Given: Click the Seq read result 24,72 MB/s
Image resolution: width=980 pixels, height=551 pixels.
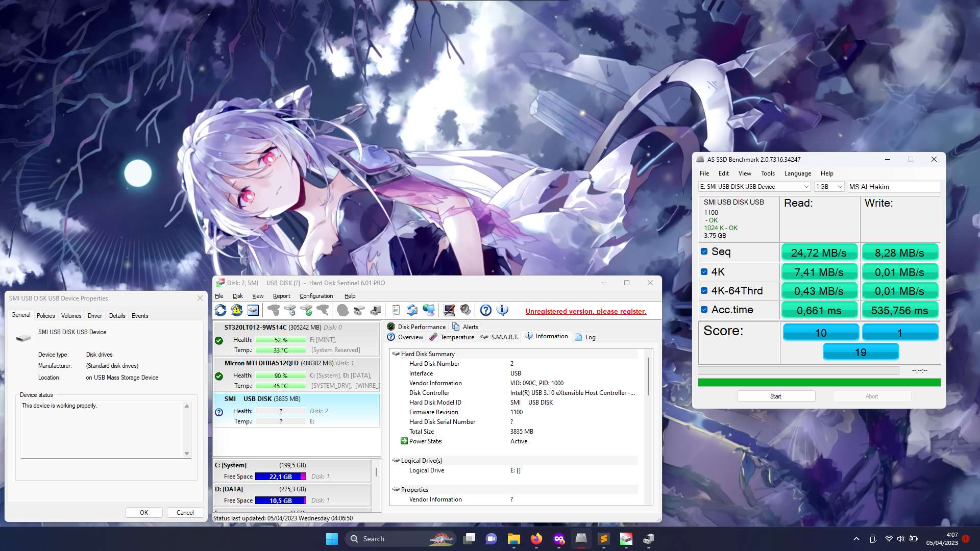Looking at the screenshot, I should coord(819,253).
